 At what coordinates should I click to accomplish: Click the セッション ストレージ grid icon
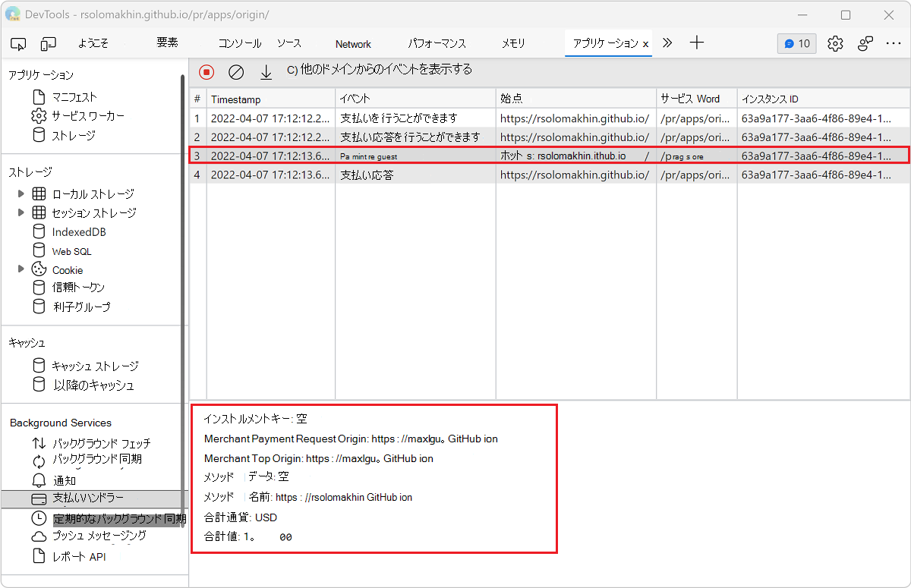click(x=39, y=212)
